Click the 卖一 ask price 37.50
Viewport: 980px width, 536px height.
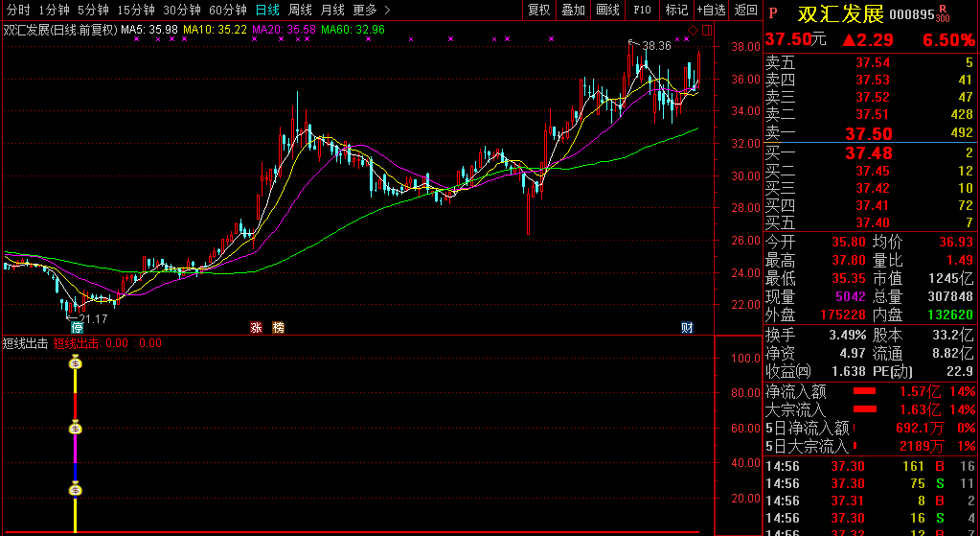pyautogui.click(x=869, y=134)
